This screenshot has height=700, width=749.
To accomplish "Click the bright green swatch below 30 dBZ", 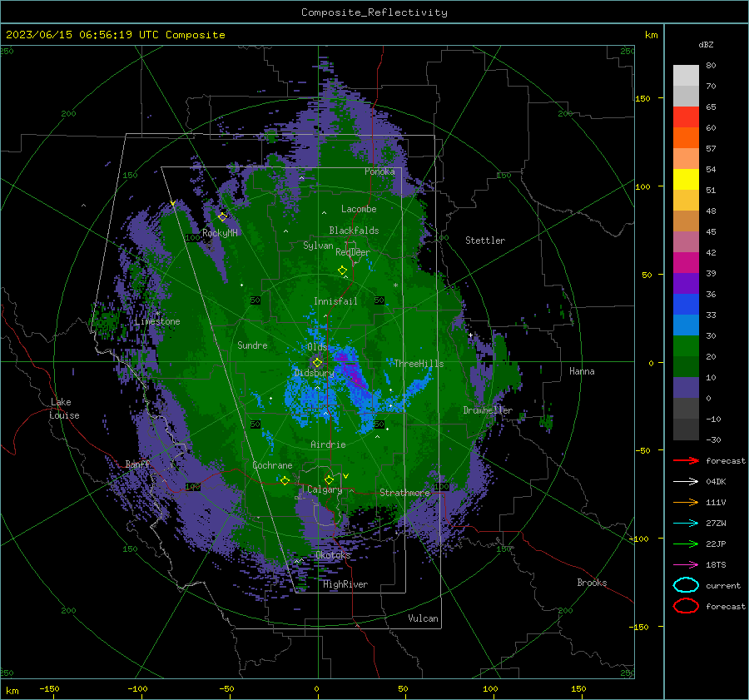I will (x=686, y=346).
